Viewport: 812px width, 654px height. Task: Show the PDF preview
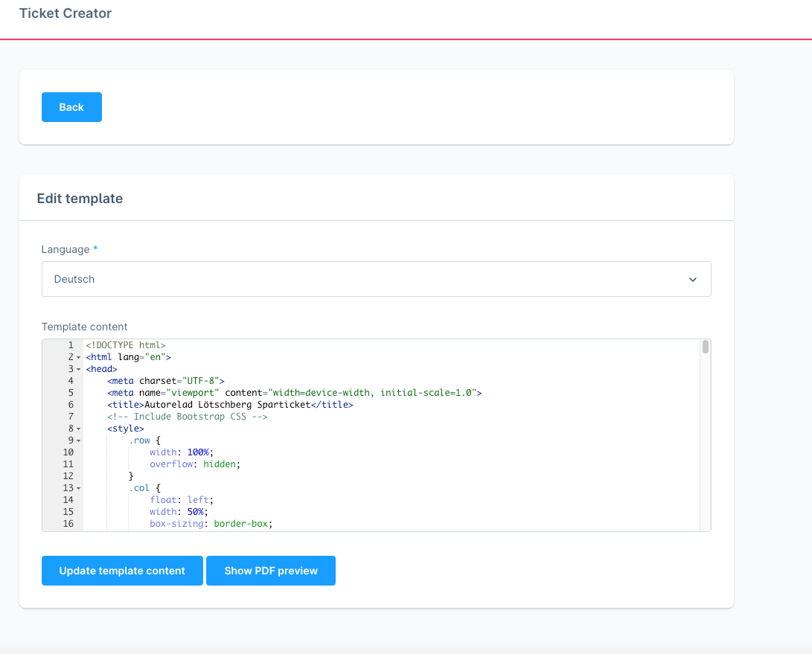(x=271, y=571)
